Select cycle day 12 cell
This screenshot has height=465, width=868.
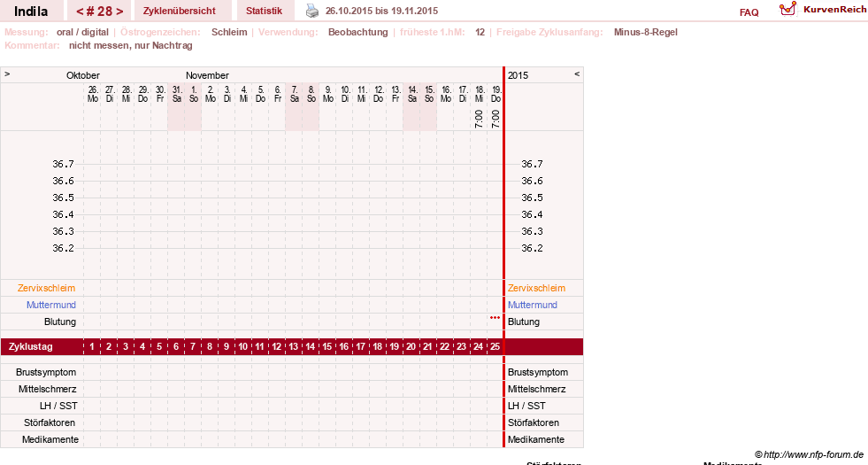pos(276,347)
